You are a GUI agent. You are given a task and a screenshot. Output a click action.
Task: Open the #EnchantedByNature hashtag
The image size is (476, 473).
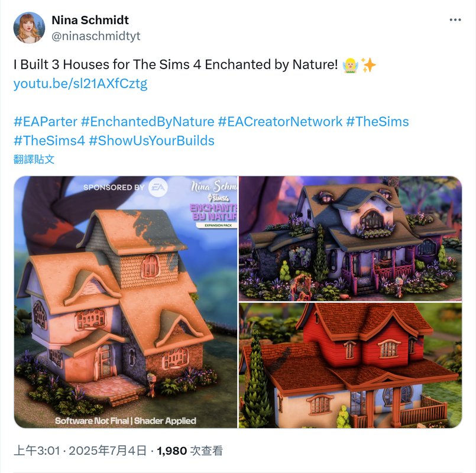coord(148,122)
